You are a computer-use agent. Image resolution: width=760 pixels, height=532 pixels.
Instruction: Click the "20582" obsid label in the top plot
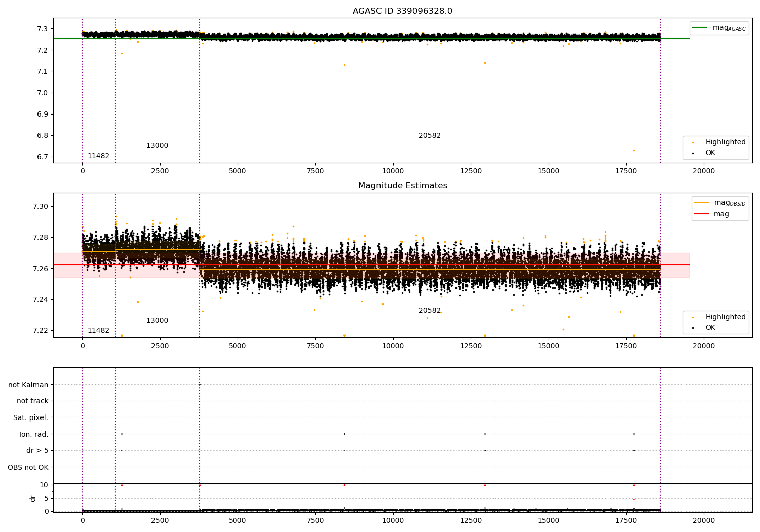click(429, 136)
